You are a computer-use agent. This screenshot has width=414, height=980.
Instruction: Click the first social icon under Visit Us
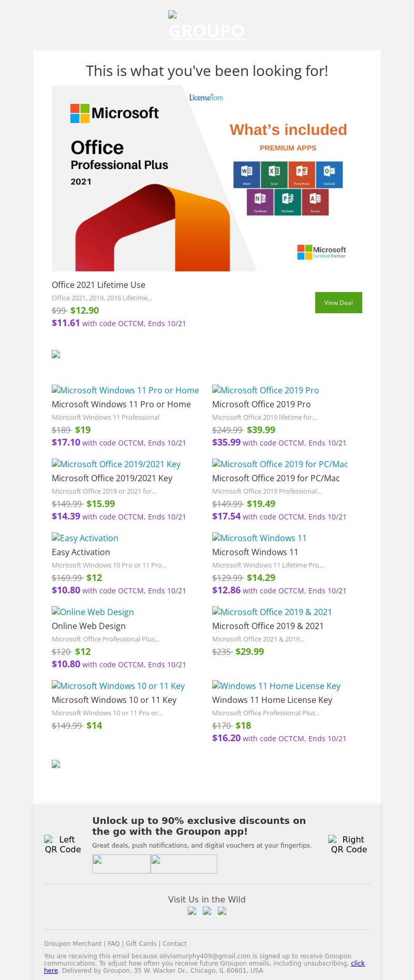pyautogui.click(x=192, y=911)
